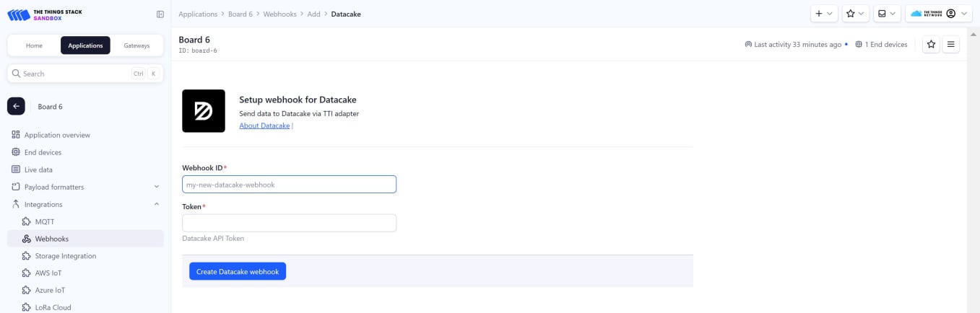Click the back arrow next to Board 6
This screenshot has height=313, width=980.
tap(16, 106)
